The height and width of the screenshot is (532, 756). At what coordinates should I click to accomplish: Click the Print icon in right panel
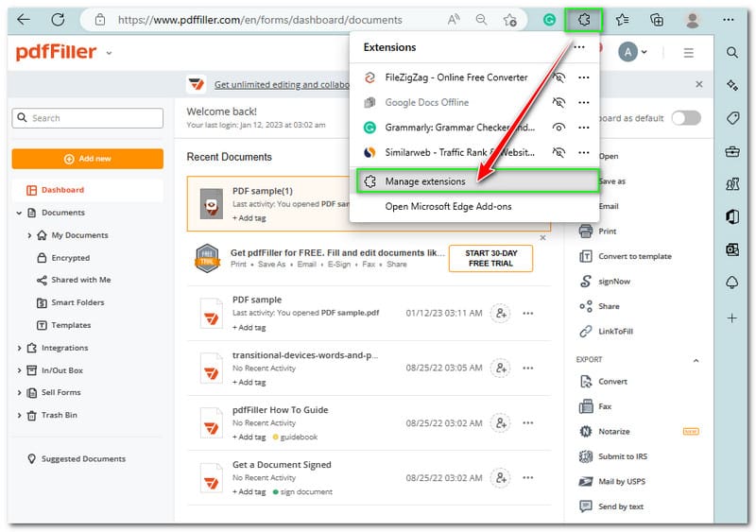tap(585, 231)
